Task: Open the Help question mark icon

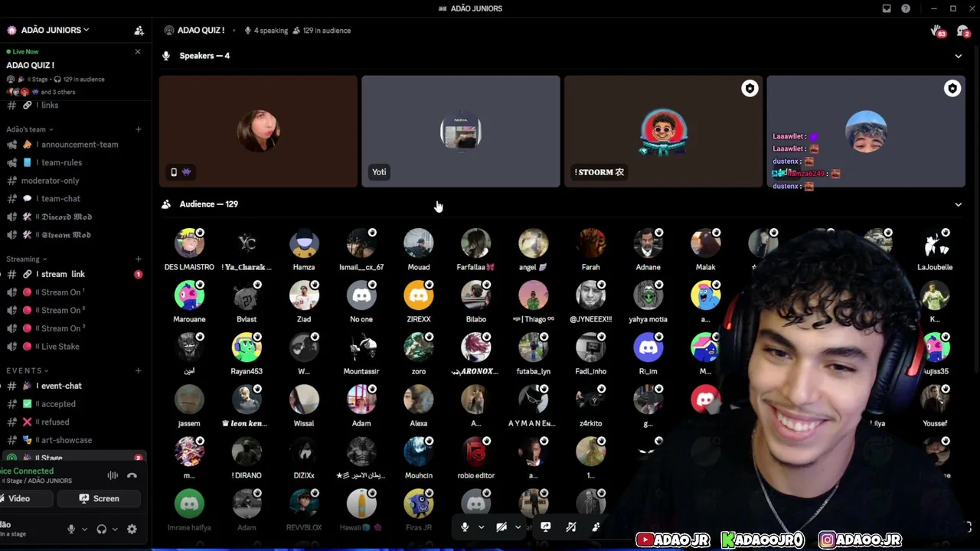Action: coord(906,8)
